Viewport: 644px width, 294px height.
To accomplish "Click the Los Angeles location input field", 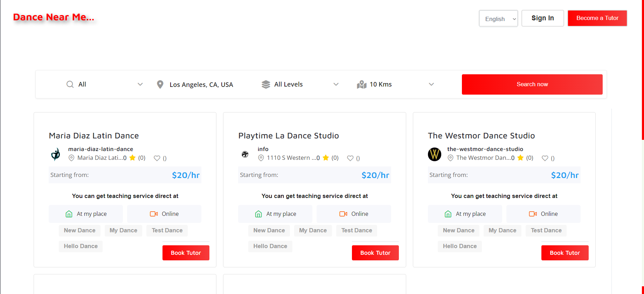I will (x=201, y=85).
